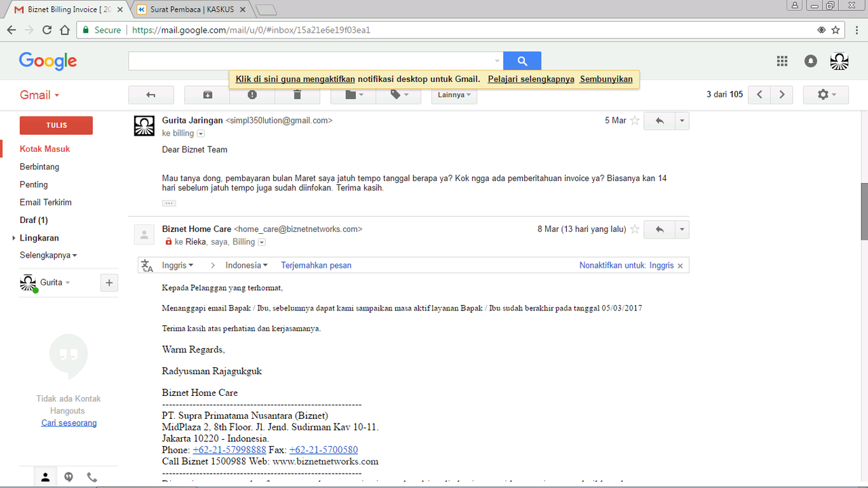
Task: Open the account avatar at top right
Action: click(840, 61)
